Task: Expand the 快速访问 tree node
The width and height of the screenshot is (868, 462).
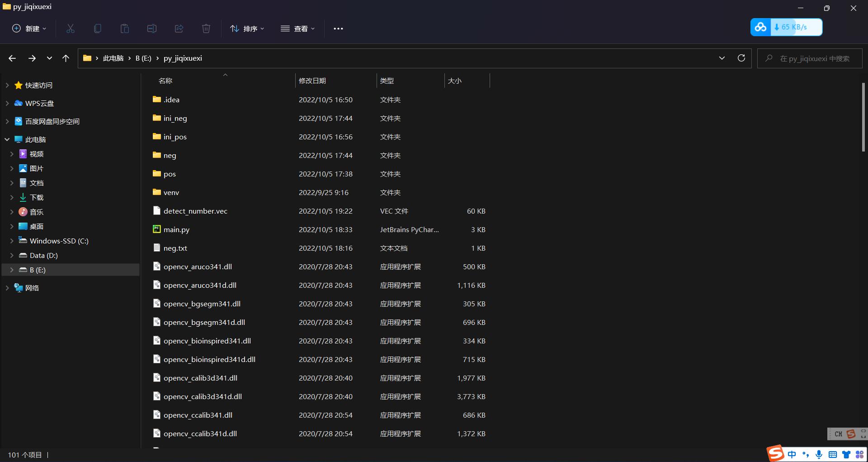Action: tap(7, 85)
